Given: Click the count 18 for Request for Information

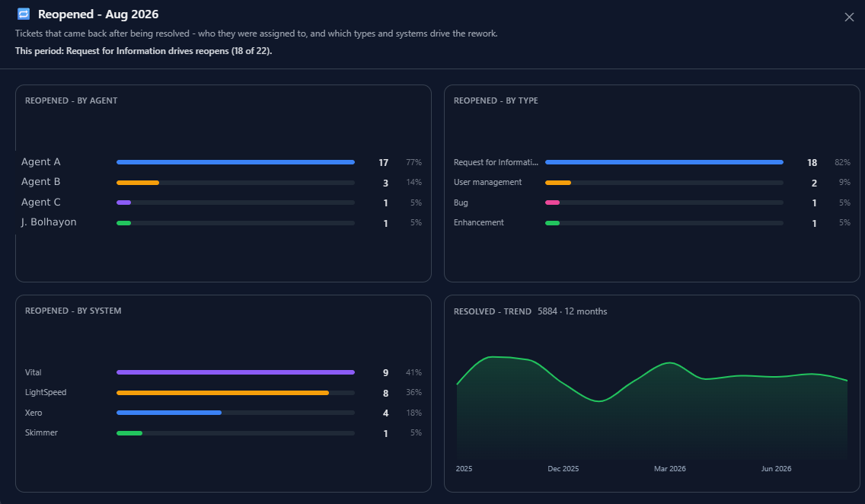Looking at the screenshot, I should tap(812, 163).
